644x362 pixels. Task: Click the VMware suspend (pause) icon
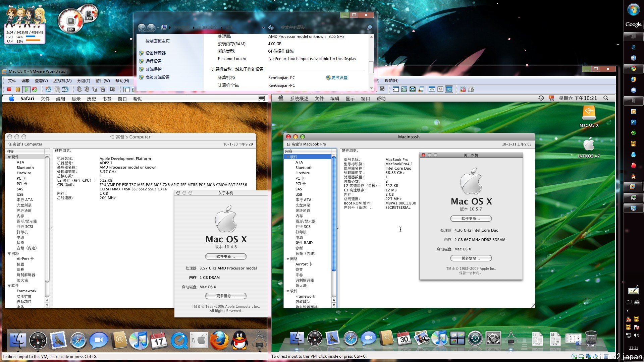click(18, 89)
